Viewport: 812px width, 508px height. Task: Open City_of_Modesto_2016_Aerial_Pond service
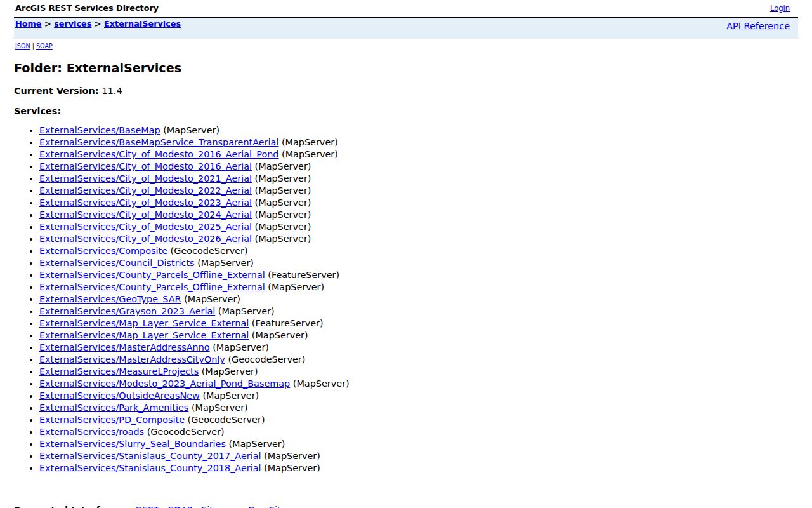coord(159,154)
